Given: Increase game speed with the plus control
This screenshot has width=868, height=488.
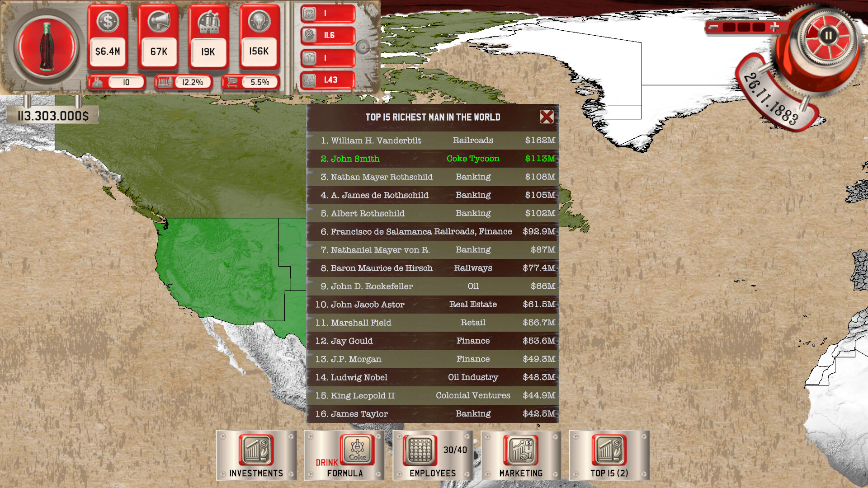Looking at the screenshot, I should [774, 27].
